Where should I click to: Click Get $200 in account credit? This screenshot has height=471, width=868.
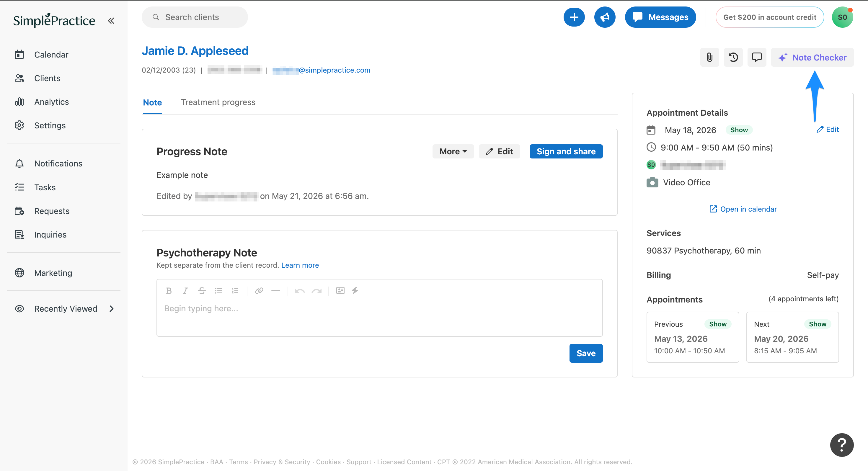tap(770, 17)
